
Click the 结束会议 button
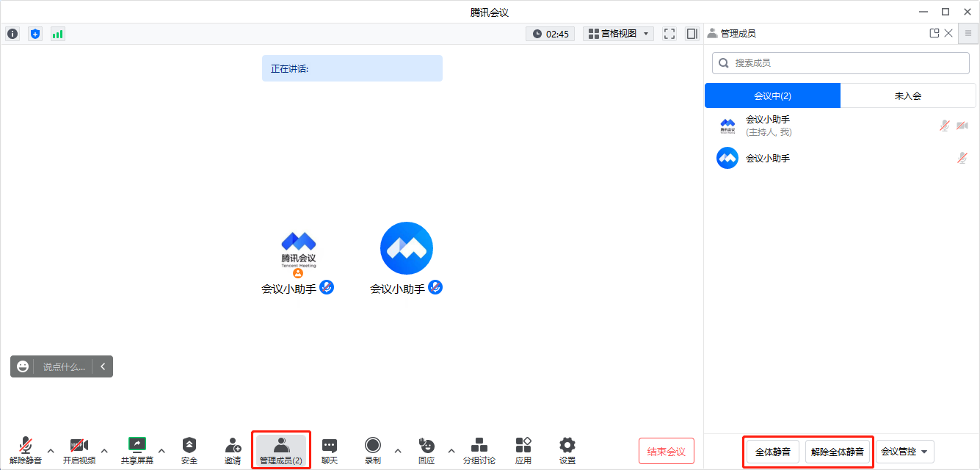667,452
